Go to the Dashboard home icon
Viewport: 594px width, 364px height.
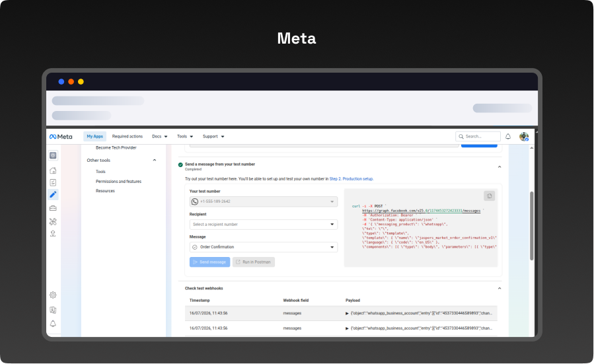pos(53,170)
